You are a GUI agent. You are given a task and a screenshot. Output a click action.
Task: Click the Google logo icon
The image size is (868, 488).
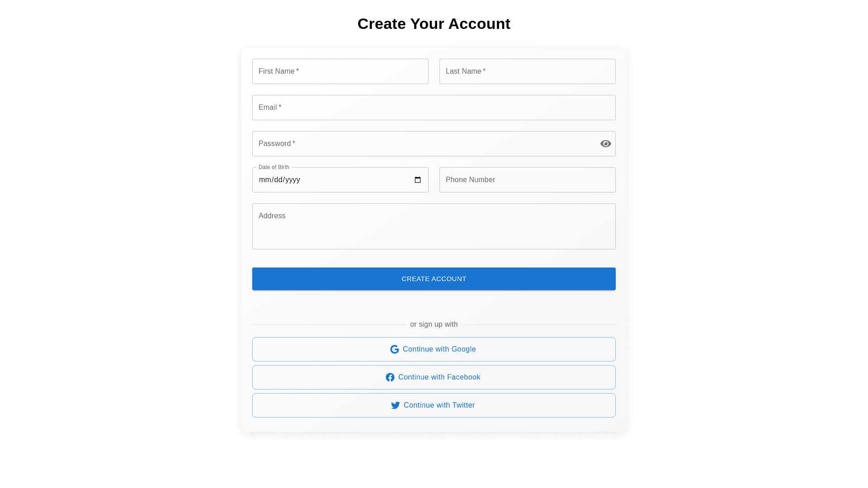[x=395, y=349]
